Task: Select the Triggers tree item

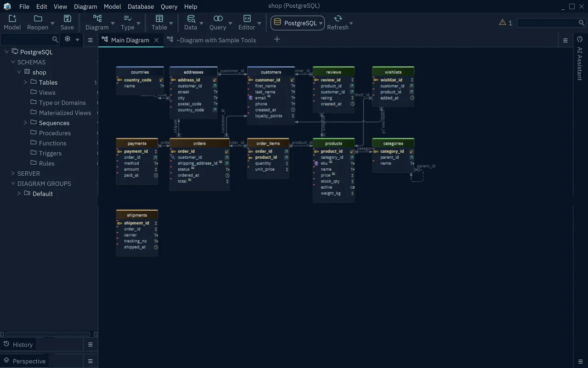Action: 50,153
